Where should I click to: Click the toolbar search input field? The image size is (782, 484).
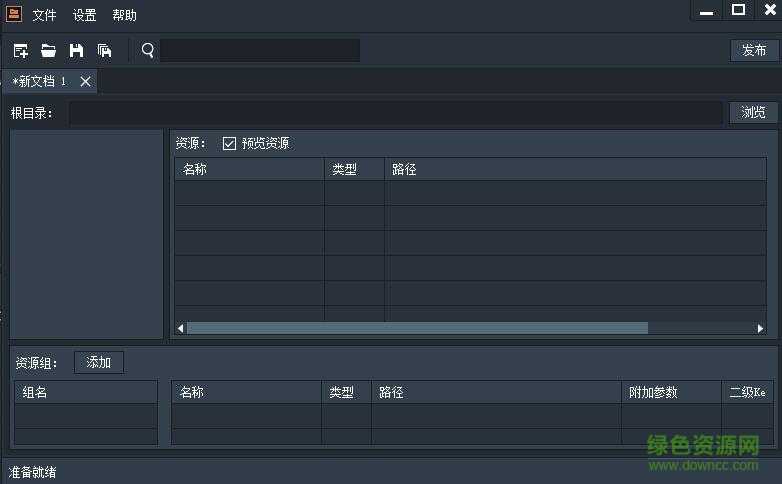click(260, 50)
